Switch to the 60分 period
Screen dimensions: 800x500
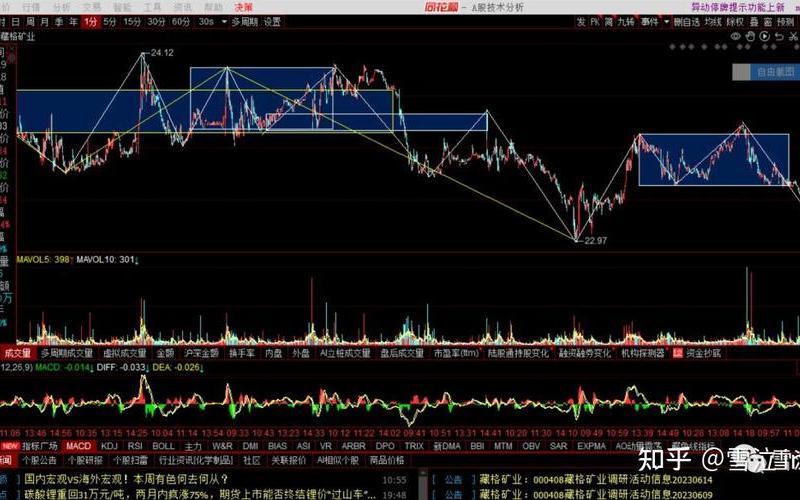coord(181,22)
